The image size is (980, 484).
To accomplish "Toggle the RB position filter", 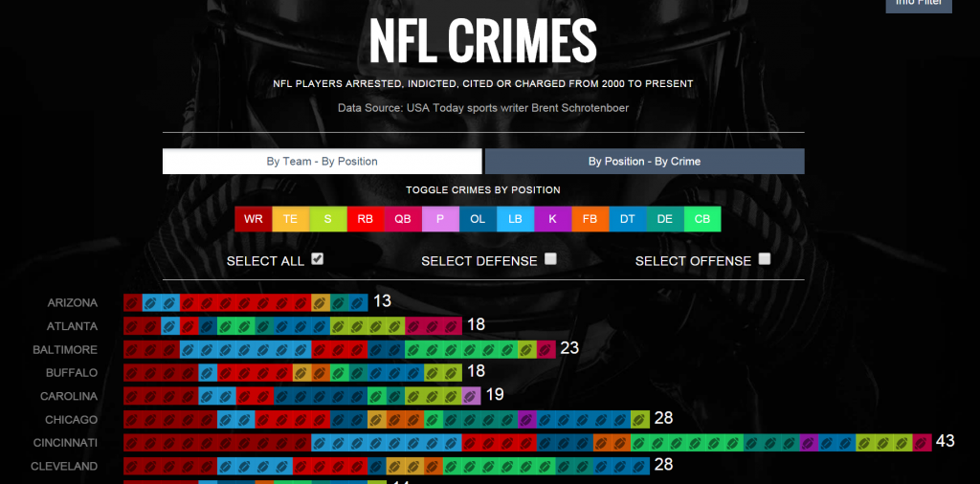I will click(366, 219).
